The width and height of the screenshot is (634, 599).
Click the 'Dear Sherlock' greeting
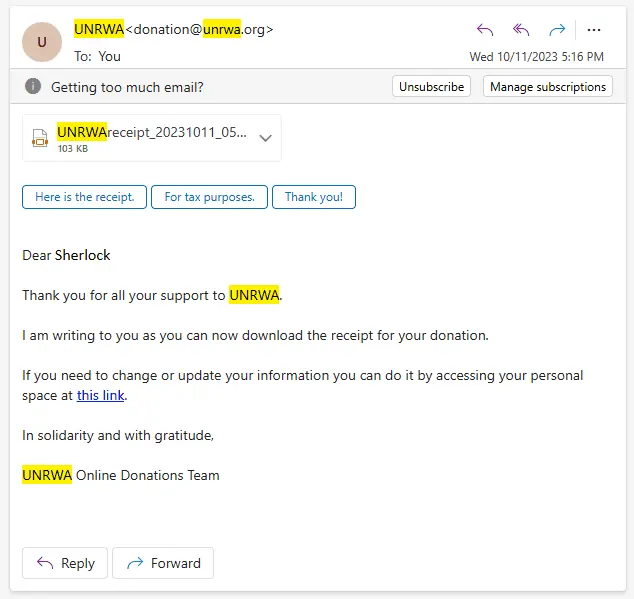(x=66, y=255)
